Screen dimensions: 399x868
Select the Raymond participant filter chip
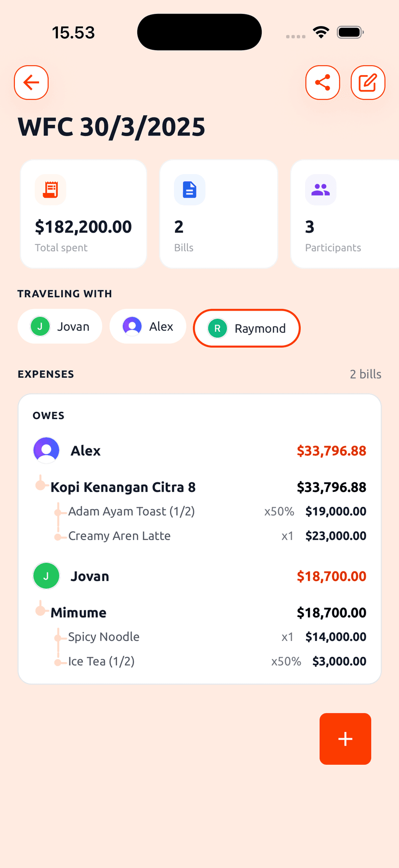point(246,328)
